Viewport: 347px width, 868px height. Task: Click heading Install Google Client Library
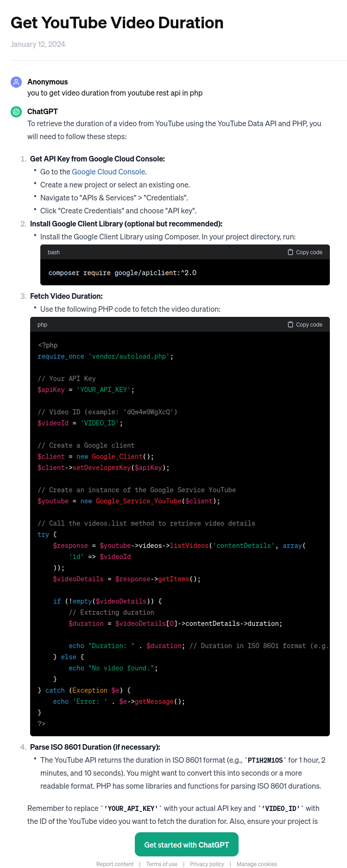[x=126, y=224]
